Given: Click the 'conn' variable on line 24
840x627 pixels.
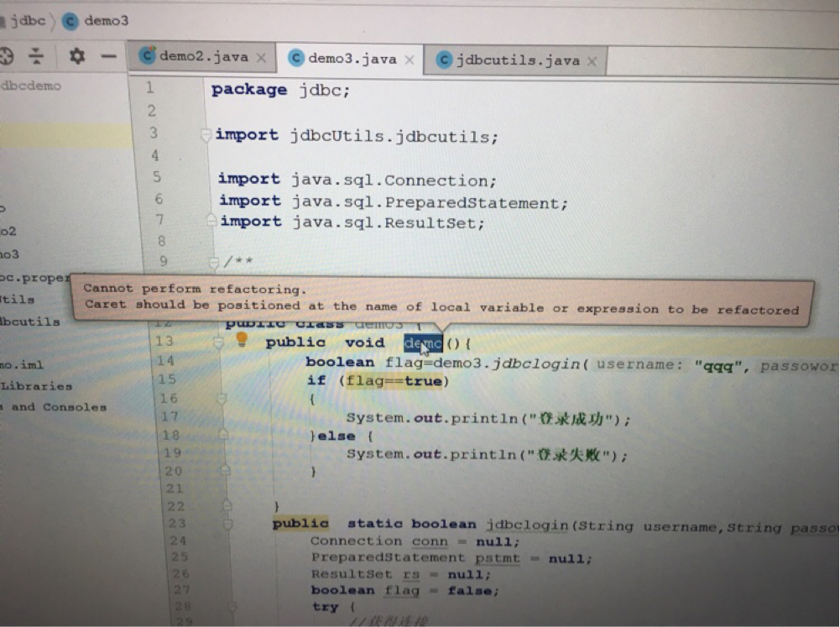Looking at the screenshot, I should pyautogui.click(x=430, y=541).
